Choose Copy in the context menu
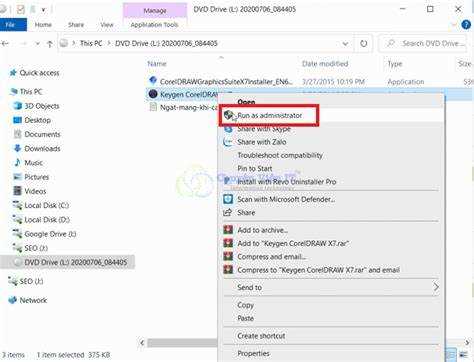Image resolution: width=474 pixels, height=362 pixels. coord(246,305)
